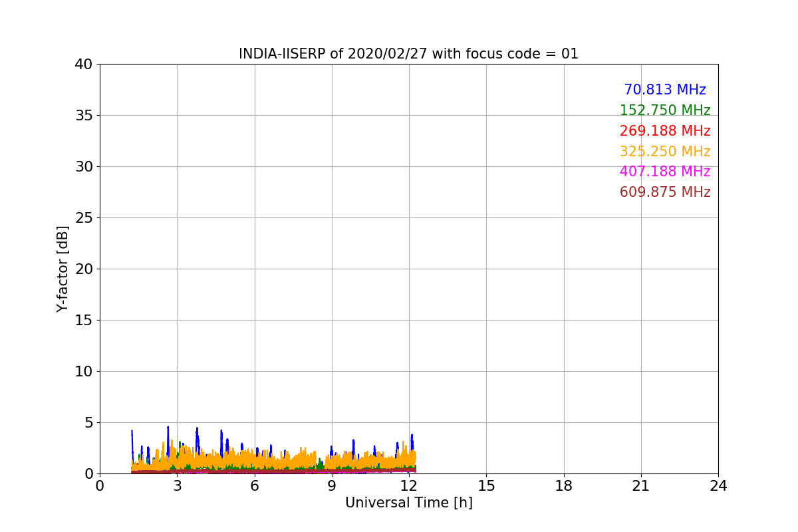
Task: Select the 152.750 MHz legend entry
Action: pos(665,110)
